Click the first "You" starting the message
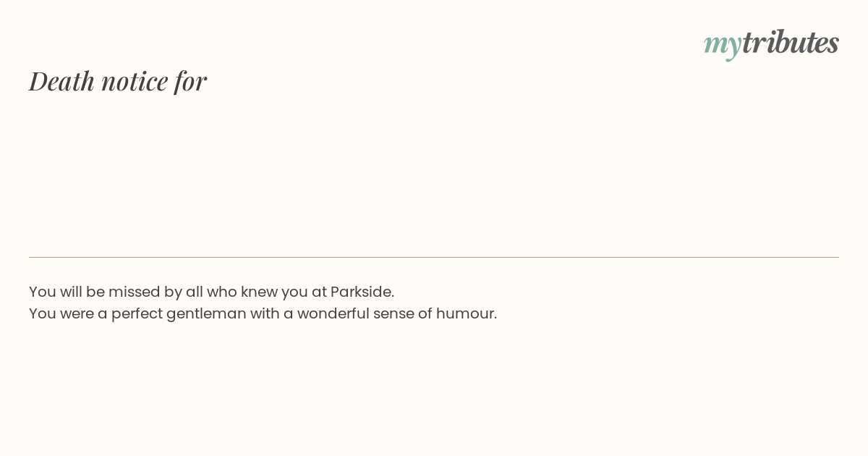Screen dimensions: 868x456 pyautogui.click(x=42, y=292)
